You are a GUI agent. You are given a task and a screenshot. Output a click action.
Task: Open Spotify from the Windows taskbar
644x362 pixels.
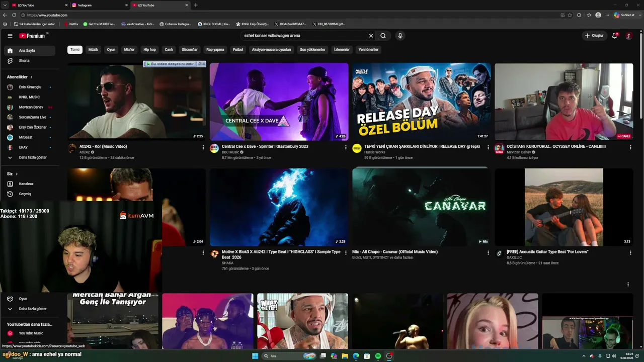point(378,356)
